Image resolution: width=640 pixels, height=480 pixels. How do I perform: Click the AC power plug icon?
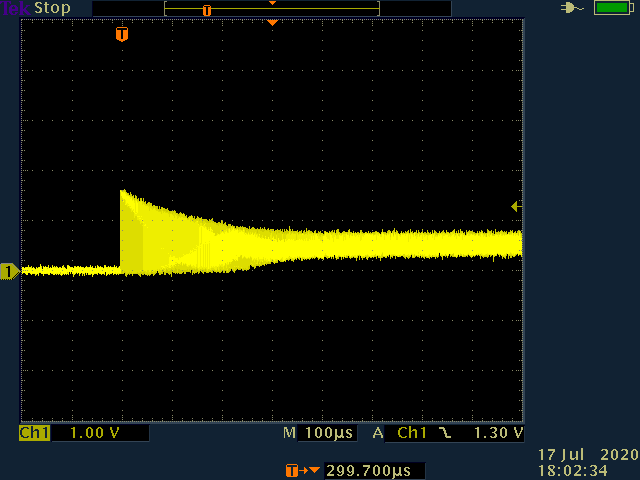pos(572,8)
